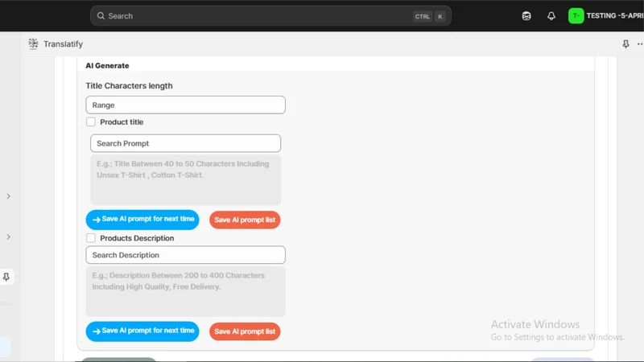Image resolution: width=644 pixels, height=362 pixels.
Task: Save description AI prompt for next time
Action: 142,331
